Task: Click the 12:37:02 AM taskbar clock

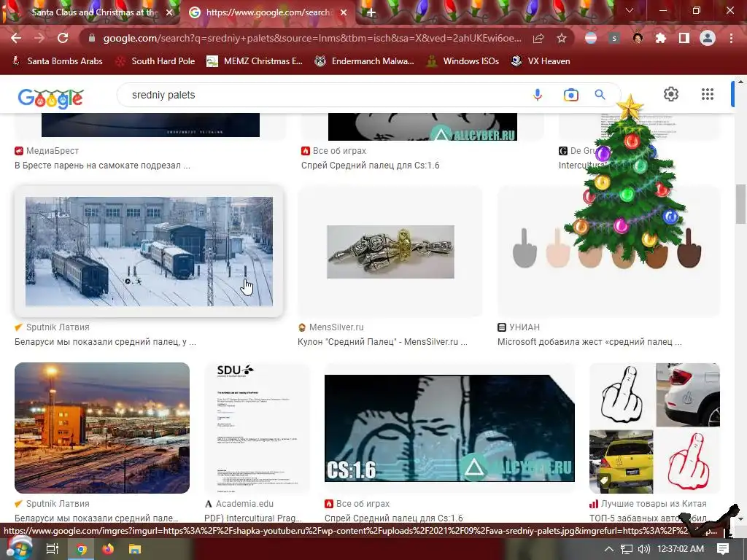Action: (x=681, y=549)
